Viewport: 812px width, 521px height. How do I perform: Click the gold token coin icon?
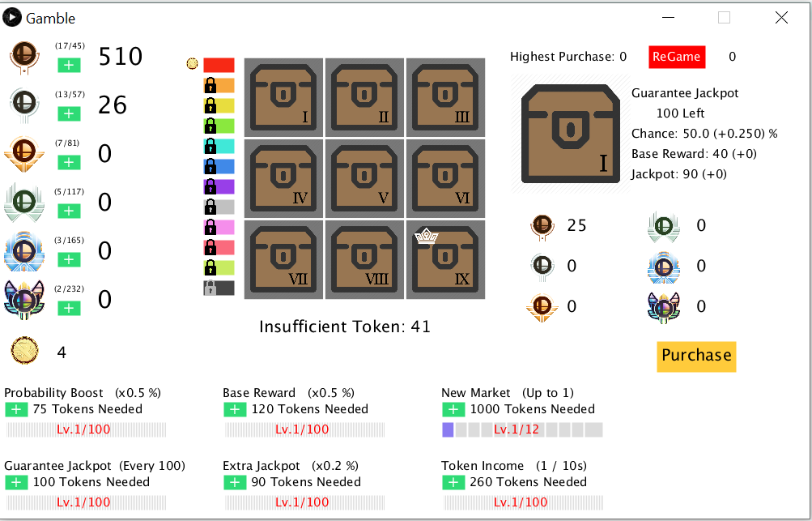pos(24,351)
